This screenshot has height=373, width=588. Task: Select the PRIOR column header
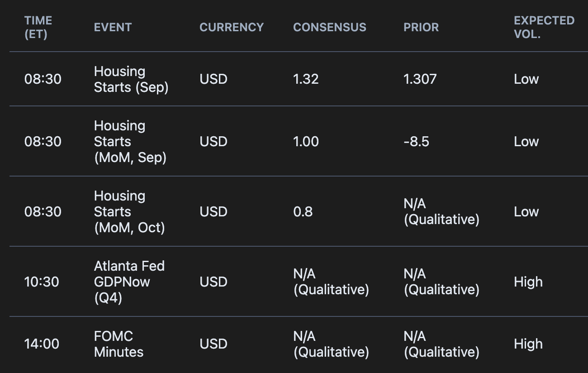[421, 27]
